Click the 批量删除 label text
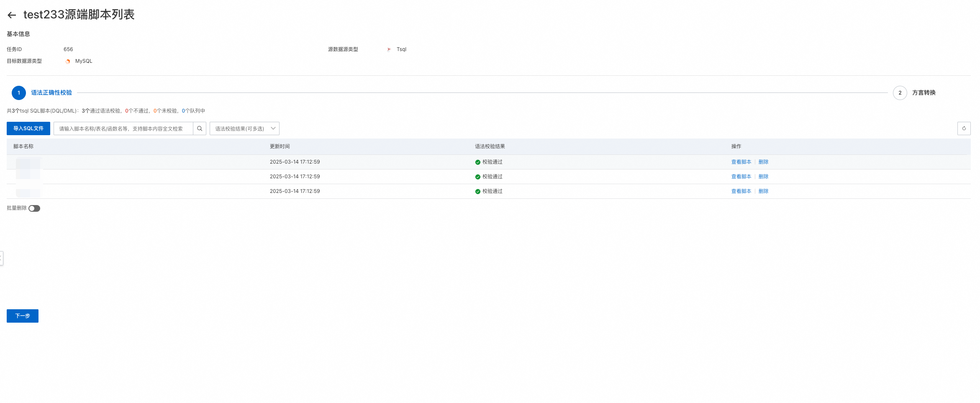The image size is (980, 403). [17, 208]
